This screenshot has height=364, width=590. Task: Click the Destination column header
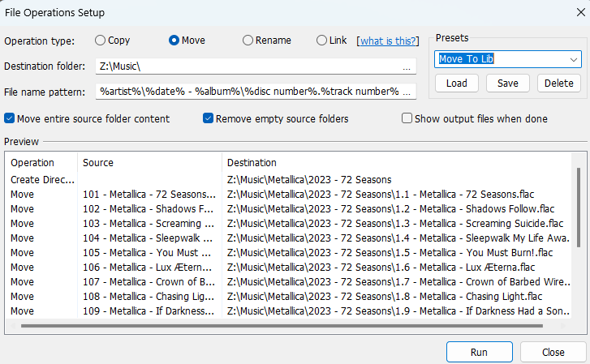(252, 162)
